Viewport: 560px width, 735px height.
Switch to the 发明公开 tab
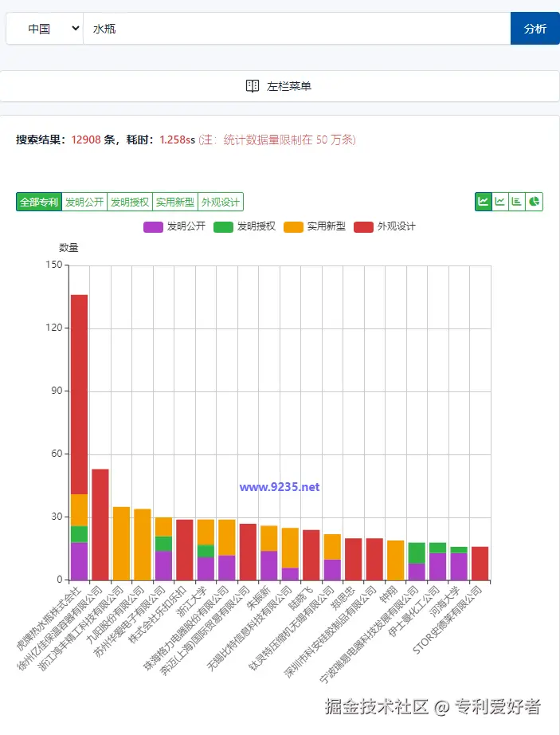[x=84, y=202]
